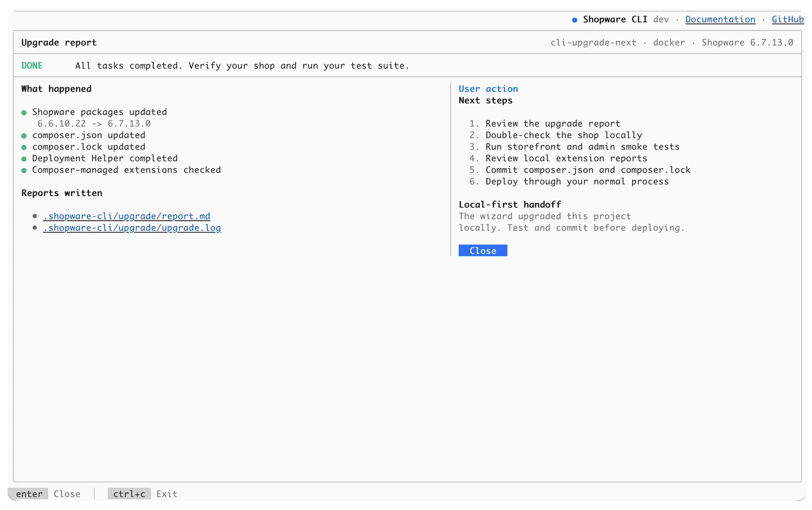This screenshot has width=812, height=510.
Task: Click the enter key hint
Action: coord(29,494)
